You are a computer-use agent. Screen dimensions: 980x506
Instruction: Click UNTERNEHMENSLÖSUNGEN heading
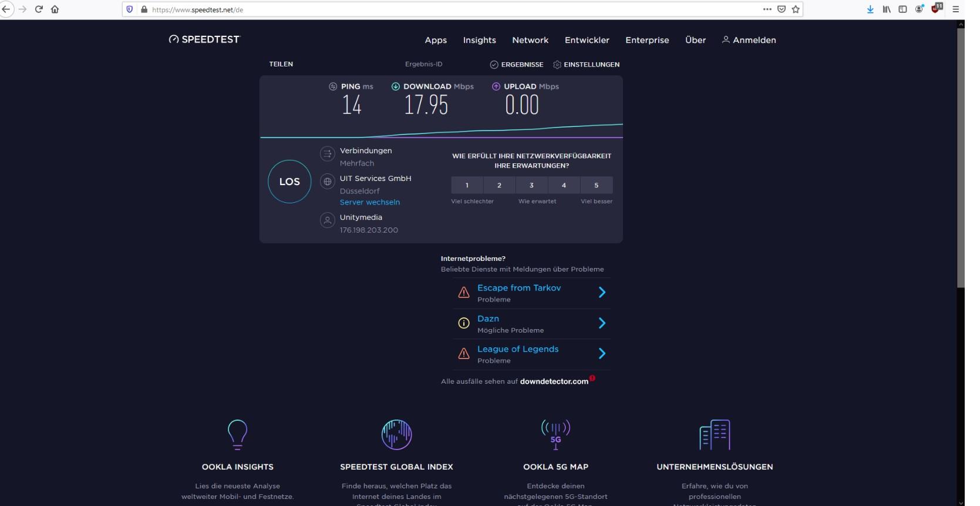(x=715, y=467)
